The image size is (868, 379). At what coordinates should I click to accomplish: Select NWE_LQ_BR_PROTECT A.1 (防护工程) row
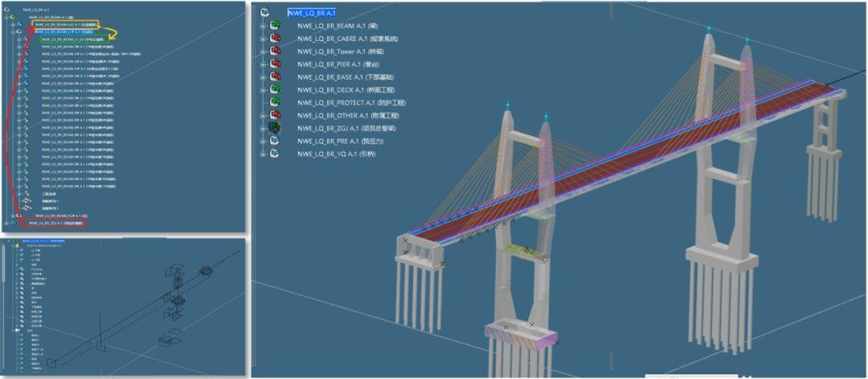click(351, 103)
